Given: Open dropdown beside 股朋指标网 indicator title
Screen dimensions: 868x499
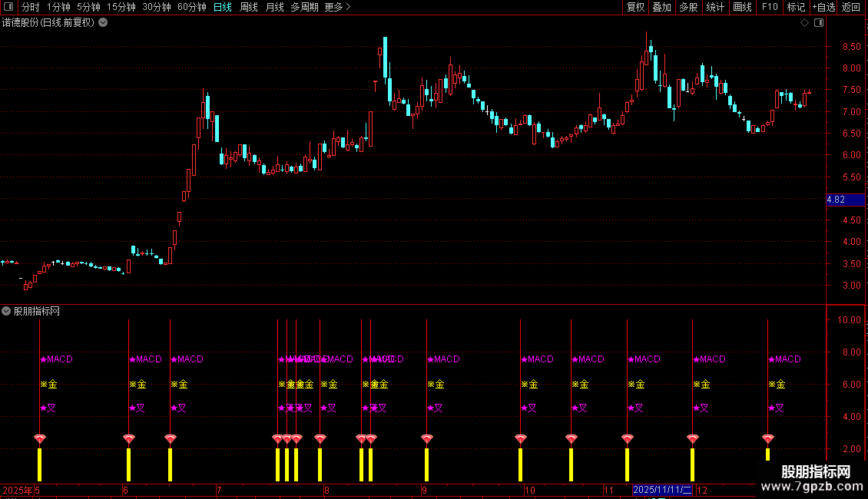Looking at the screenshot, I should point(6,311).
